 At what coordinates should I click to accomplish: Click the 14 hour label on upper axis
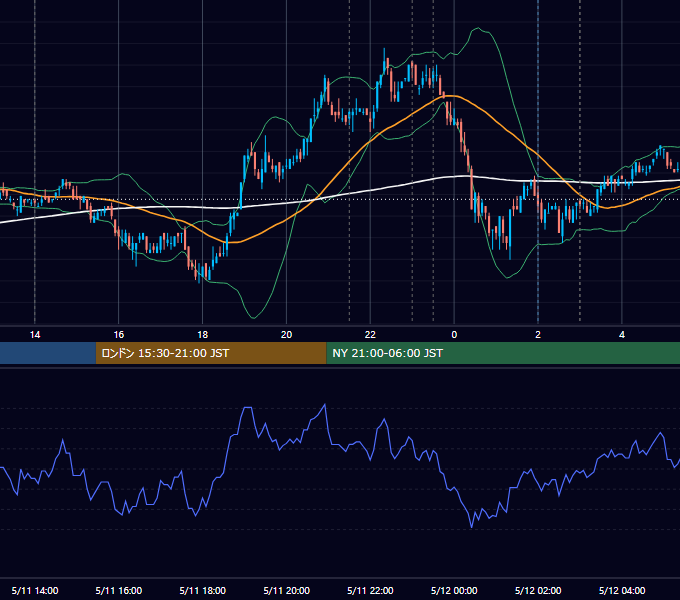coord(35,335)
